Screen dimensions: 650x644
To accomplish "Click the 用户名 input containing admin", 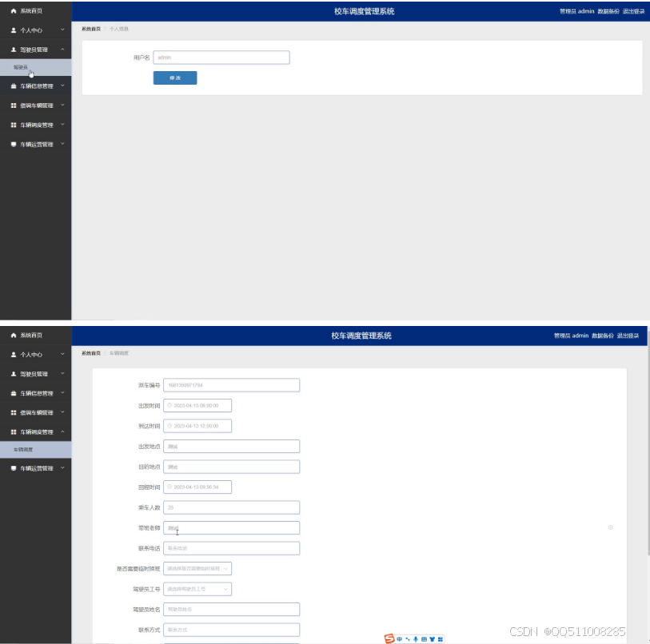I will [x=221, y=58].
